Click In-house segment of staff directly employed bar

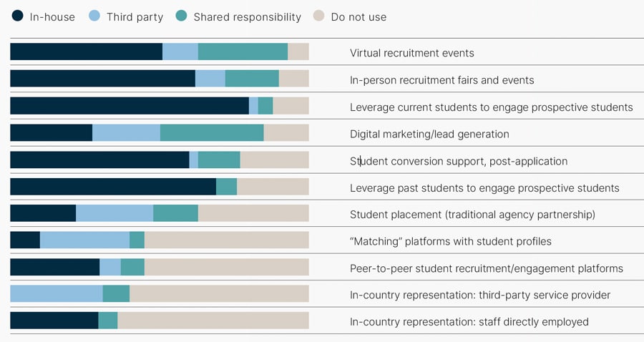pyautogui.click(x=54, y=321)
